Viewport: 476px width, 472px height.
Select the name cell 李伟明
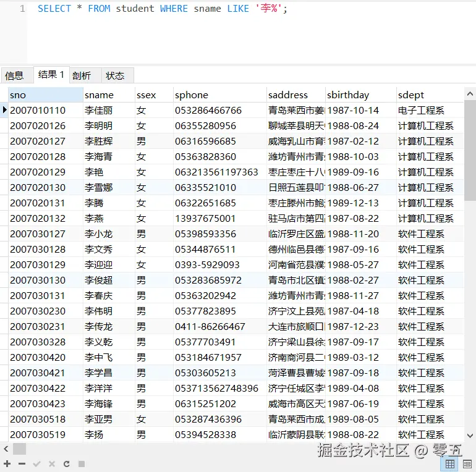109,311
